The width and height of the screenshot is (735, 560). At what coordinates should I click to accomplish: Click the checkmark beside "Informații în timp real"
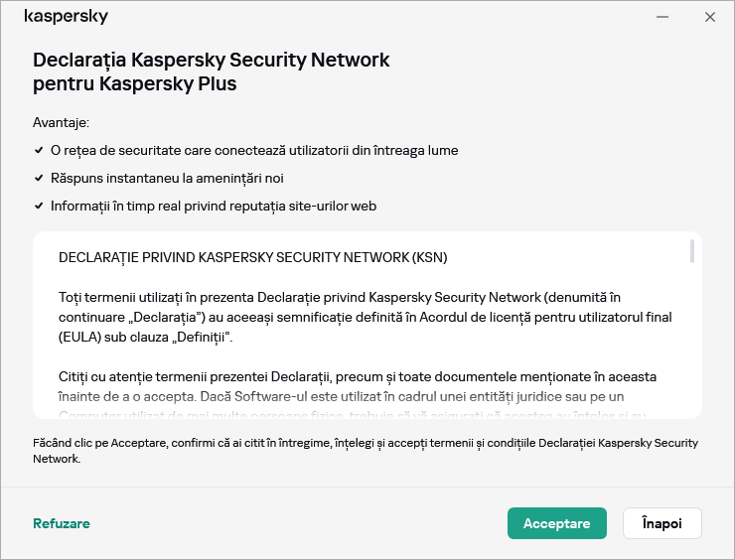(x=38, y=206)
